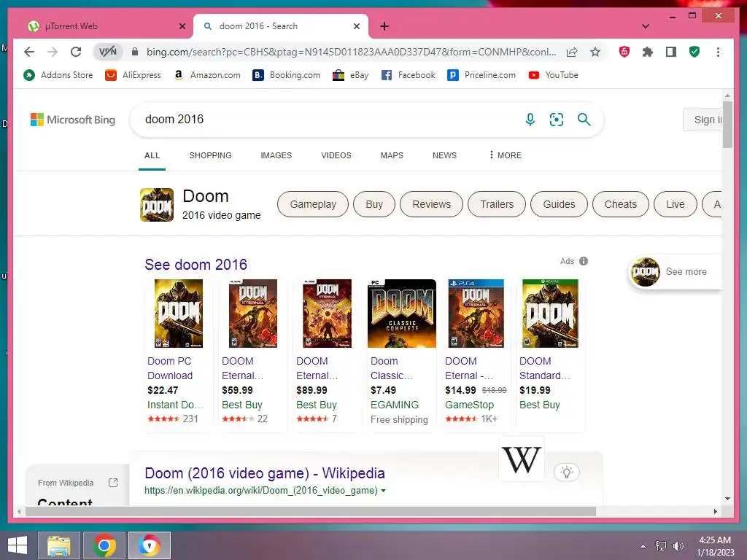Search by voice with microphone icon
The image size is (747, 560).
tap(530, 120)
